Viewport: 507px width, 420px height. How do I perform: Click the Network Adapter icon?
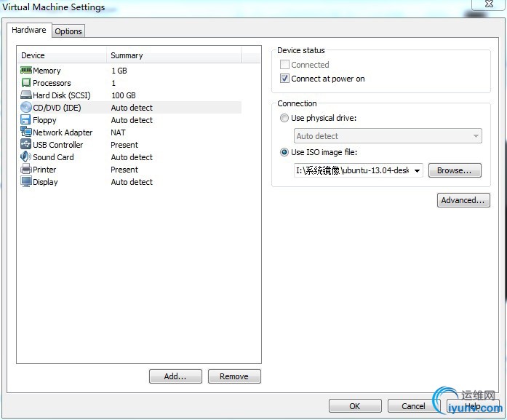[x=26, y=132]
